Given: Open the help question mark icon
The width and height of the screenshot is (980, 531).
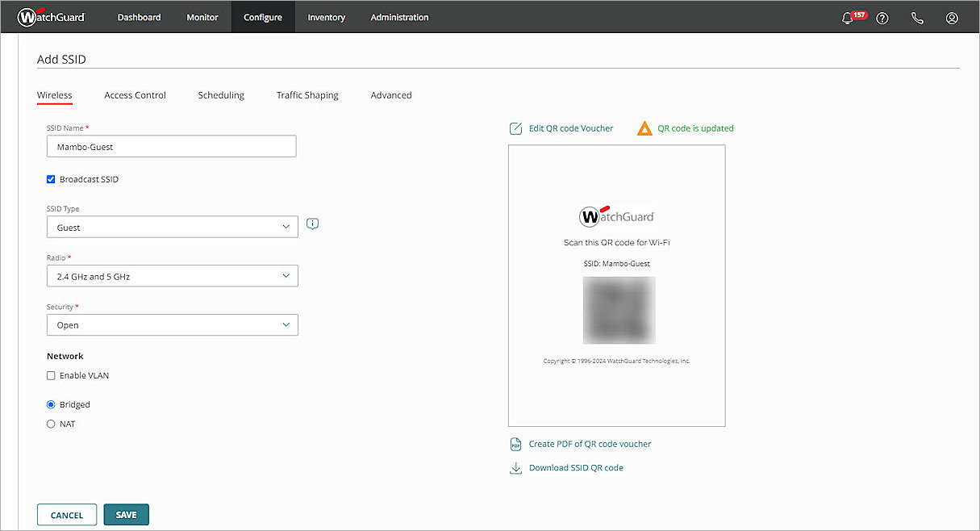Looking at the screenshot, I should click(x=882, y=18).
